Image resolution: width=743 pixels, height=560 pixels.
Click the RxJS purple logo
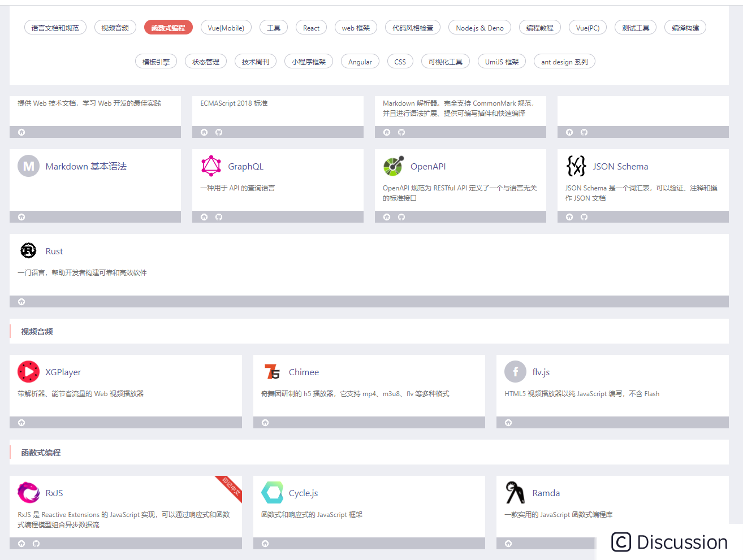(x=28, y=493)
